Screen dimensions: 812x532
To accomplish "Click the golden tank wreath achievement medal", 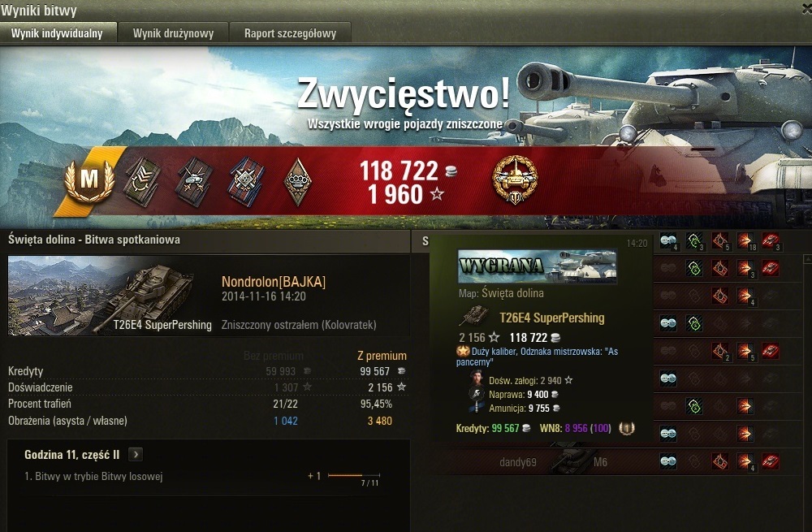I will (x=515, y=179).
